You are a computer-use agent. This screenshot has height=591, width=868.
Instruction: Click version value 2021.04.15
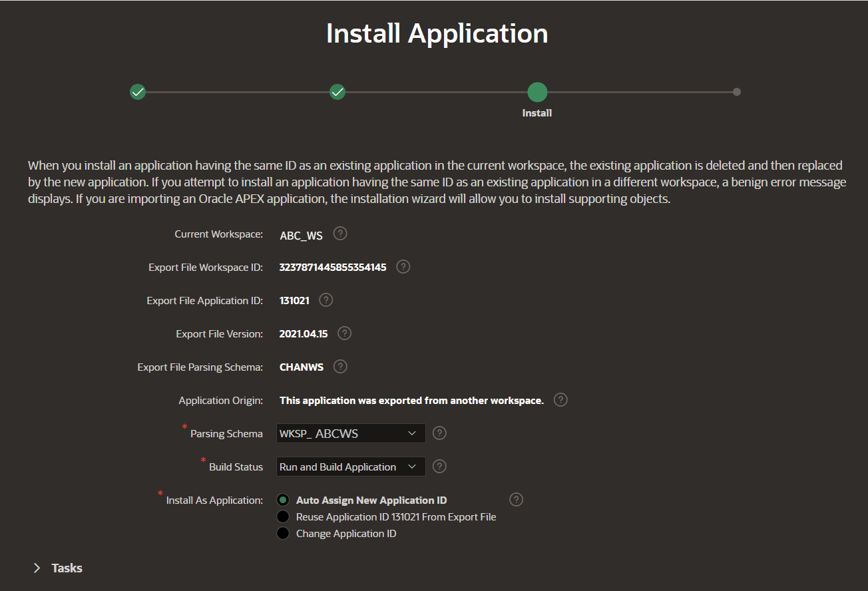(304, 334)
